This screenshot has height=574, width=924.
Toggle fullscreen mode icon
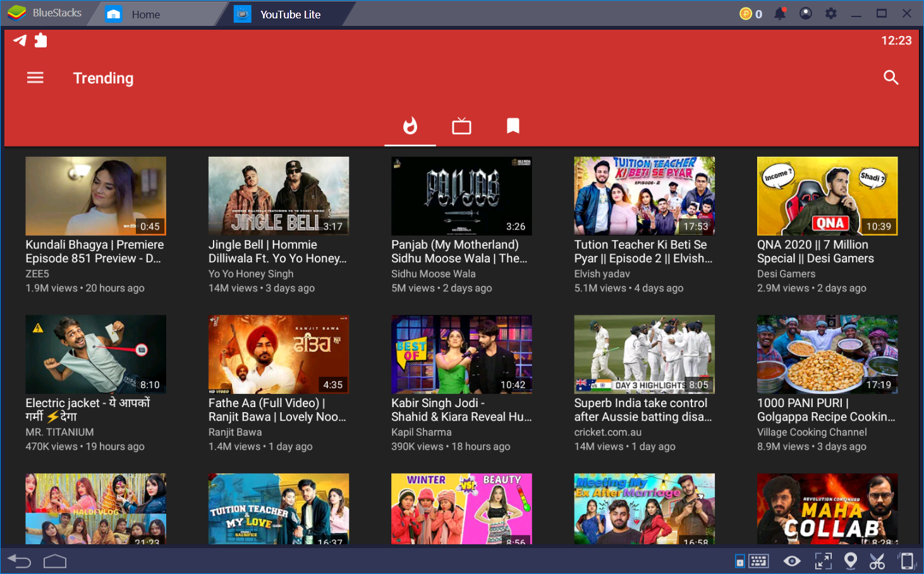[823, 561]
